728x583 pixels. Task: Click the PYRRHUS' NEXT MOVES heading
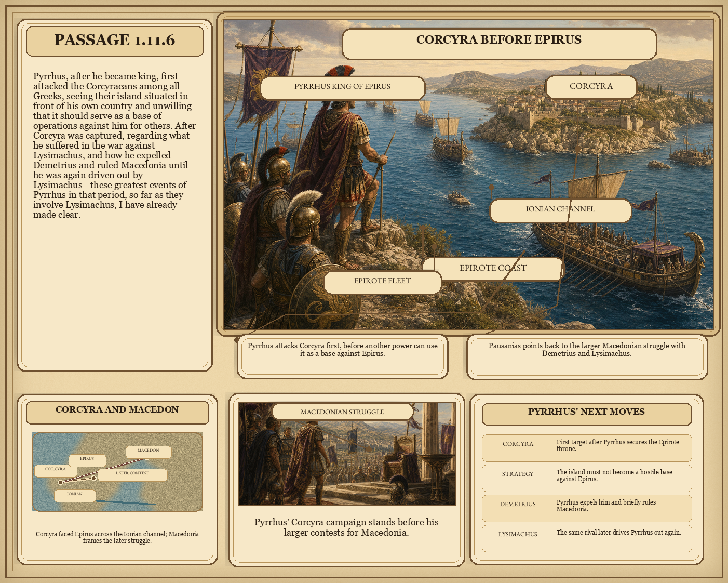click(587, 414)
